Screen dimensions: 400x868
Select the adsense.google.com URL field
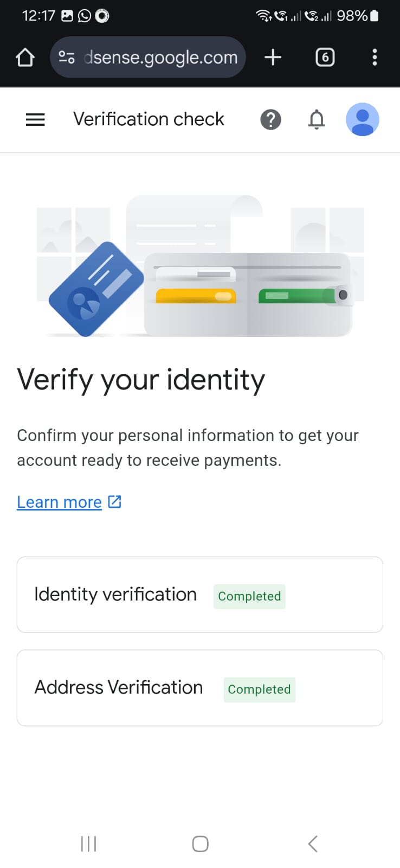click(148, 57)
